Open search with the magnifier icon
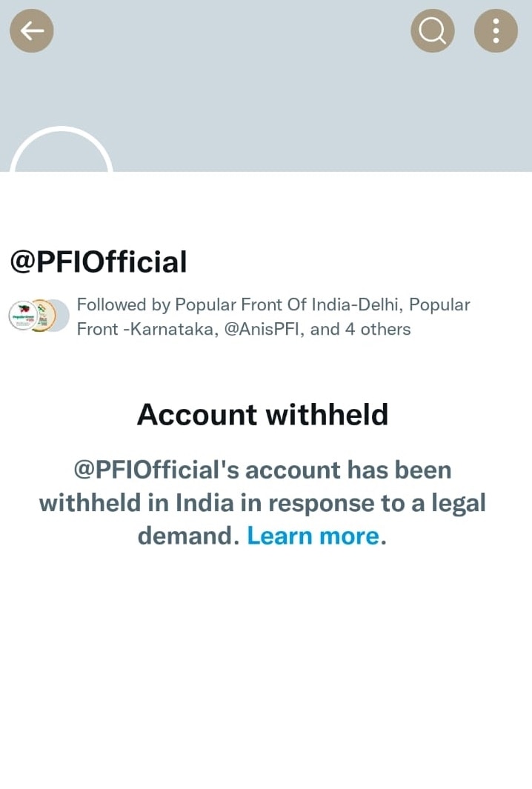 pos(433,31)
